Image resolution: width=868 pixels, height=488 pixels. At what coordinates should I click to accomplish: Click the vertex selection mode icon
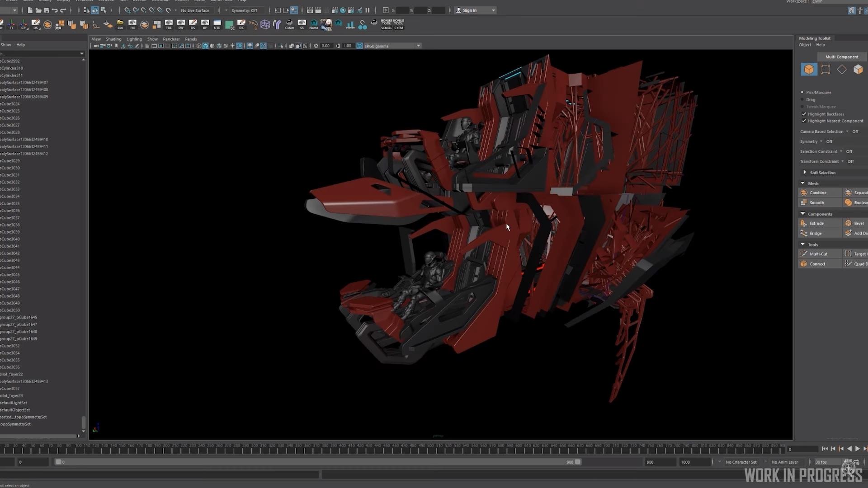[825, 69]
